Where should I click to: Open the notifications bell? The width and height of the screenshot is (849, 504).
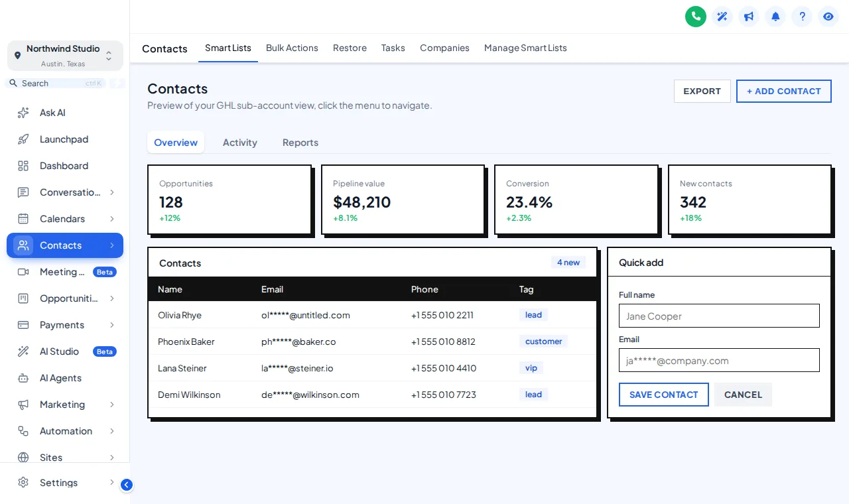coord(775,17)
